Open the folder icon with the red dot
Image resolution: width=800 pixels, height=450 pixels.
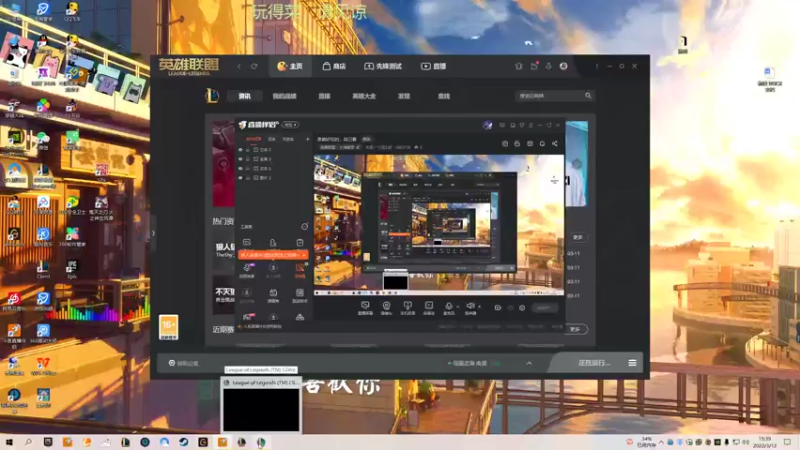pos(534,66)
